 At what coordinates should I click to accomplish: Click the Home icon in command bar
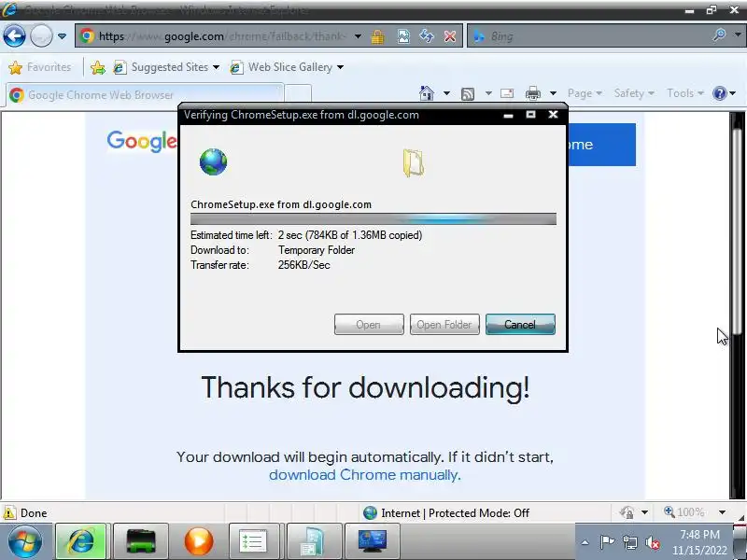427,92
